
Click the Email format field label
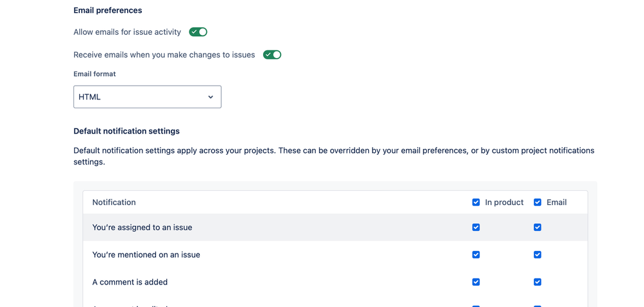point(95,74)
